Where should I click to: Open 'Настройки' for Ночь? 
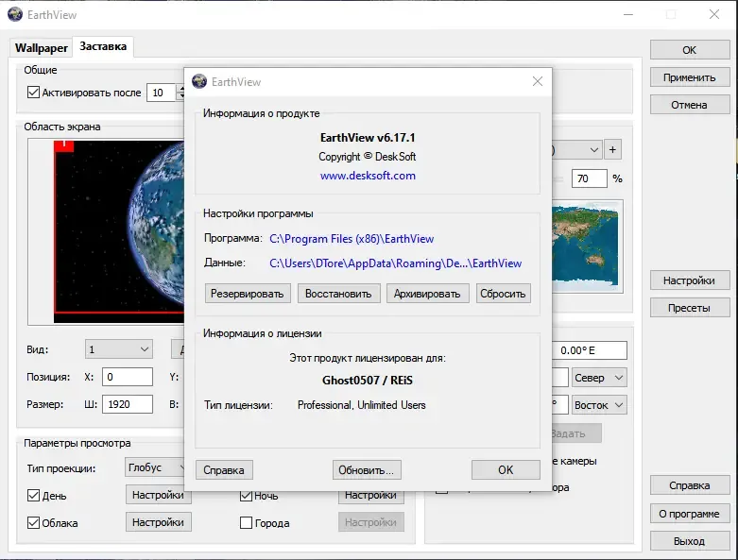click(370, 497)
